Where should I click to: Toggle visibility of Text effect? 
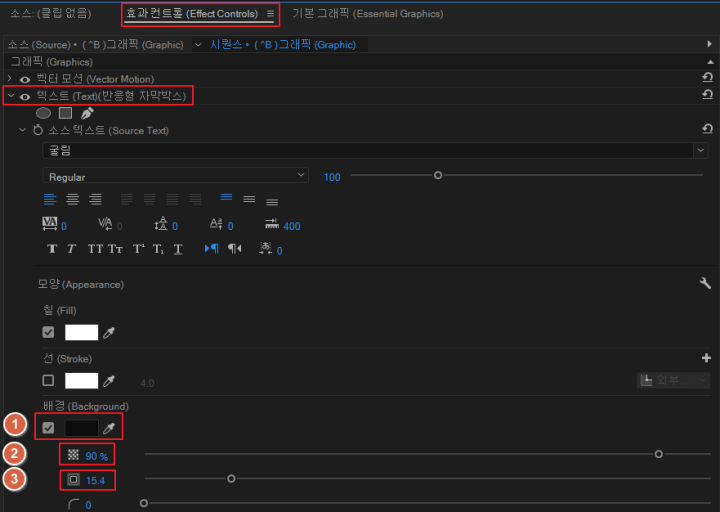25,96
